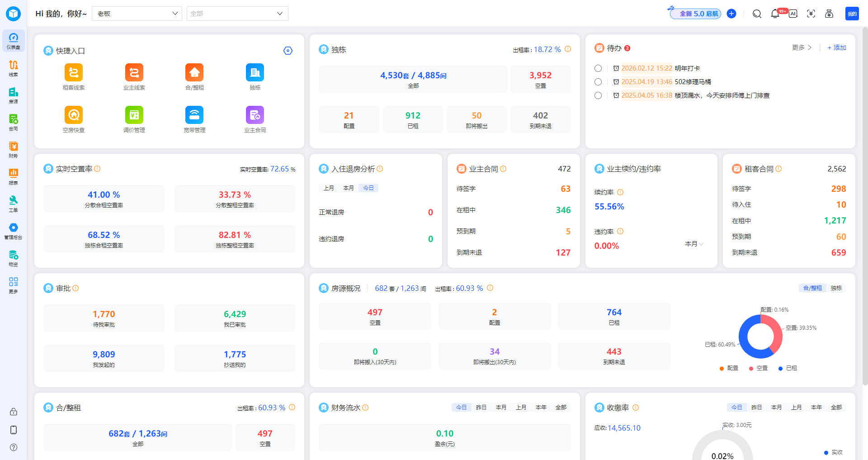Check off the 502修理马桶 todo item

[598, 82]
